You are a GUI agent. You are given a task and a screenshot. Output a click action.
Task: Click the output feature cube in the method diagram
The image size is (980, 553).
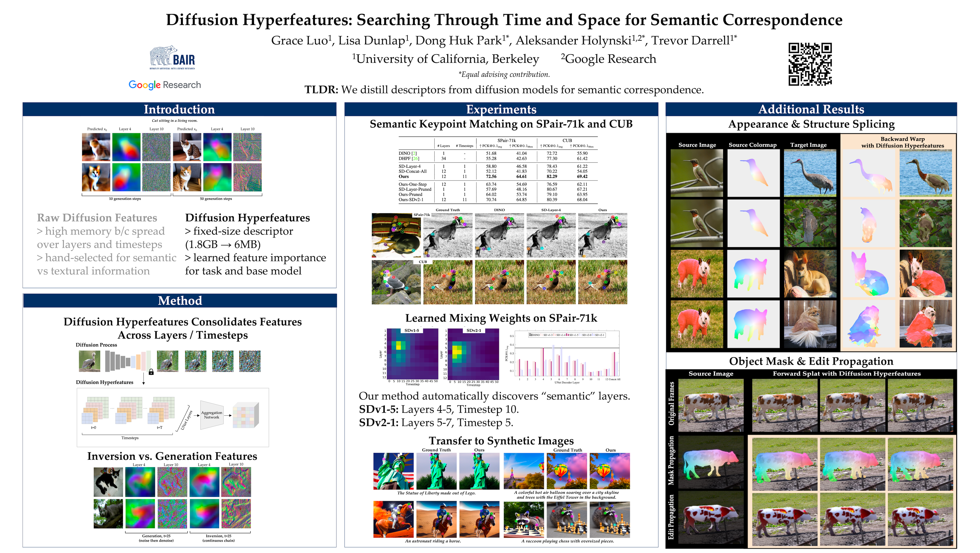pyautogui.click(x=245, y=415)
